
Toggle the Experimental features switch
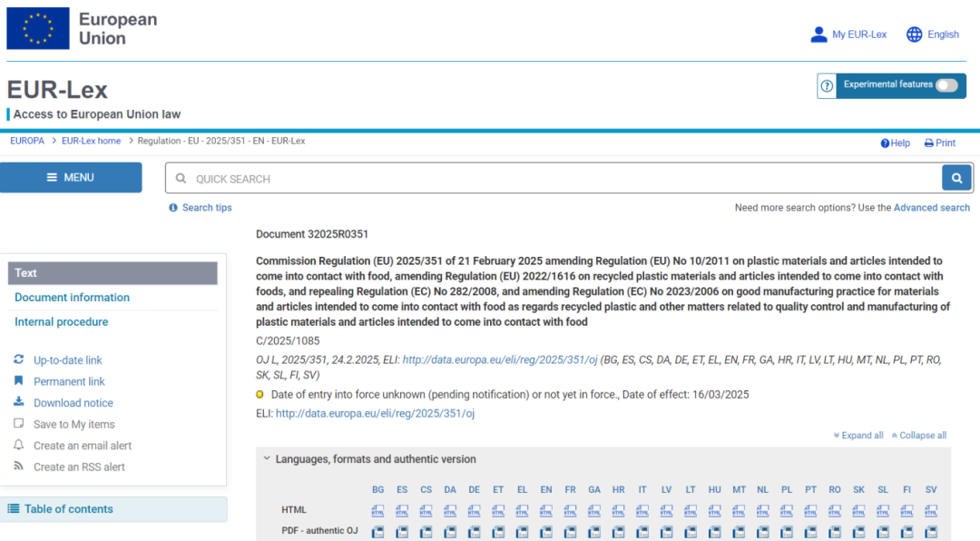946,85
